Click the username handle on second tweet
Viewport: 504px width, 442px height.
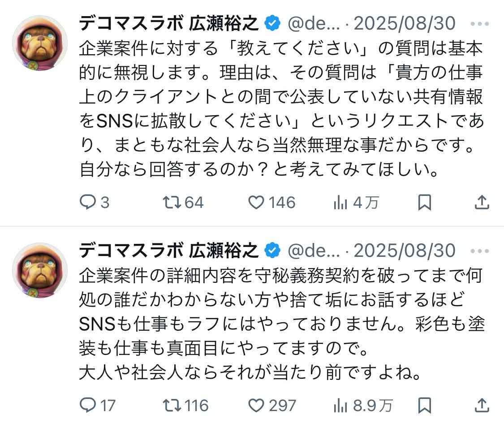[320, 251]
